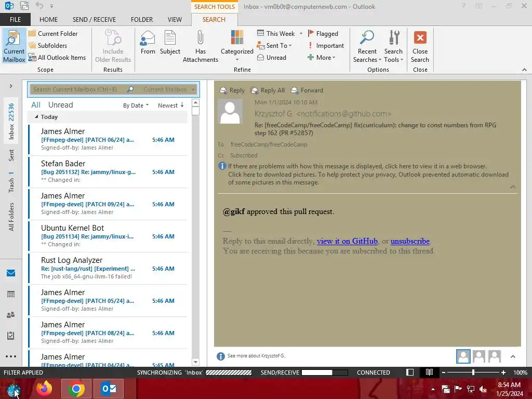Switch to the SEND / RECEIVE tab
This screenshot has height=399, width=532.
[x=95, y=20]
